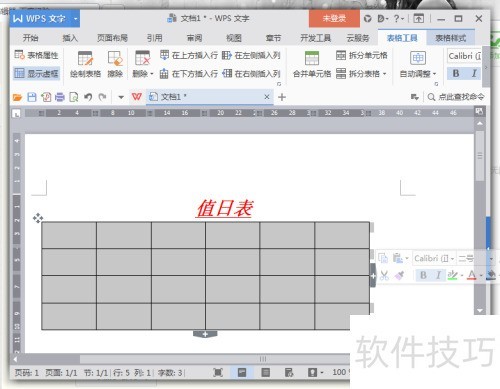This screenshot has width=500, height=389.
Task: Open the WPS 文字 application menu arrow
Action: pyautogui.click(x=75, y=19)
